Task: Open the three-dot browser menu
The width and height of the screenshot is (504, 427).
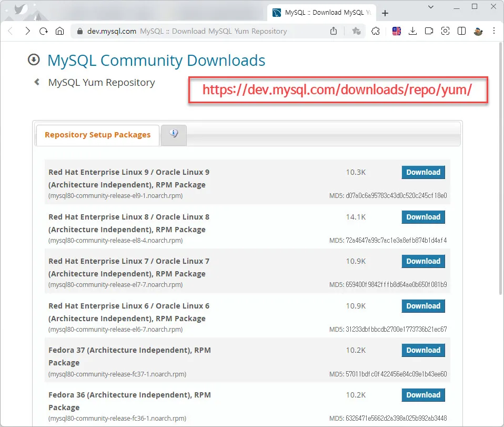Action: coord(493,31)
